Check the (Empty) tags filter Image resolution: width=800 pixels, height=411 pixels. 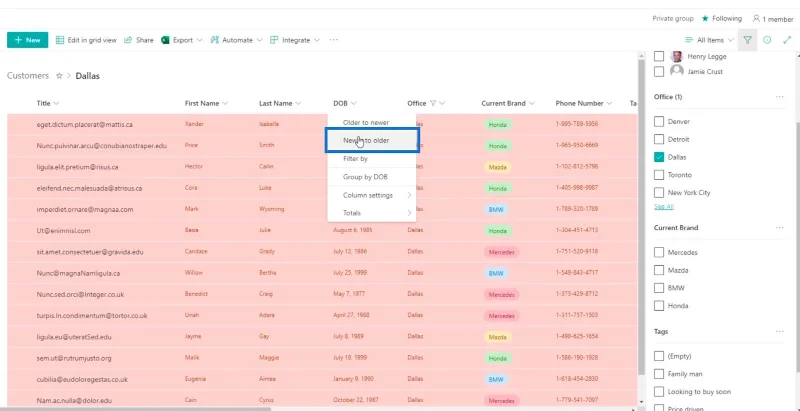(659, 356)
